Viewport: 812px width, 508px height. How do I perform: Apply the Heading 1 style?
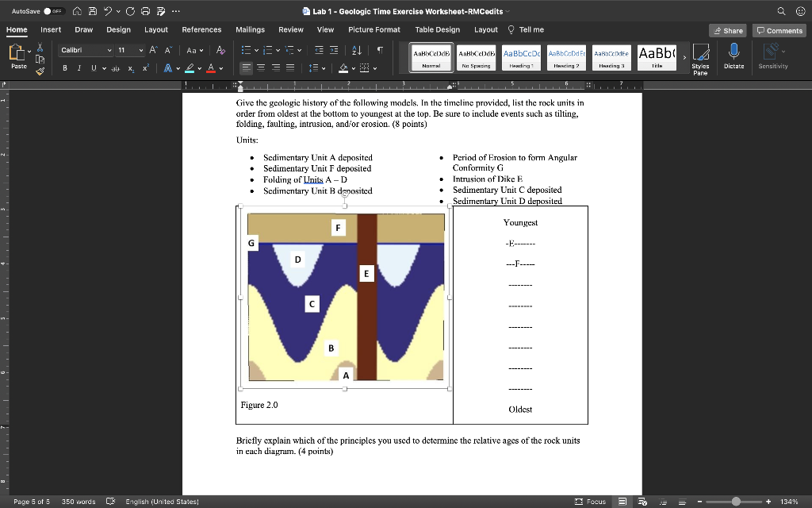[522, 57]
